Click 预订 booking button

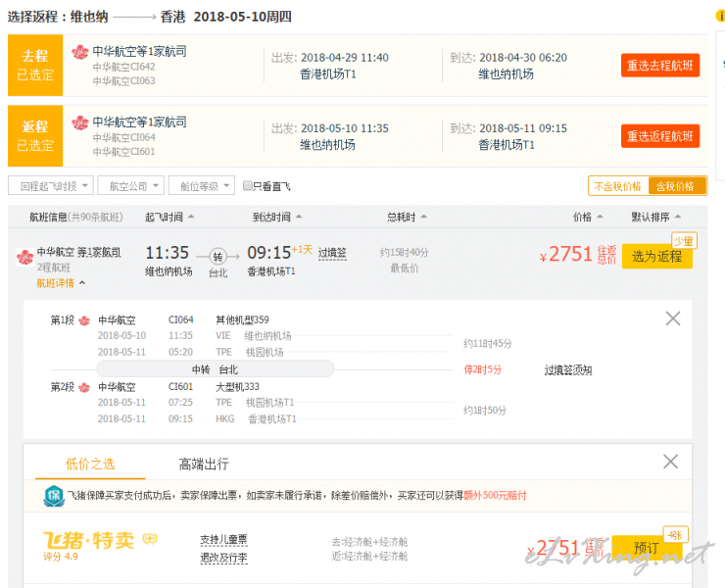[647, 548]
